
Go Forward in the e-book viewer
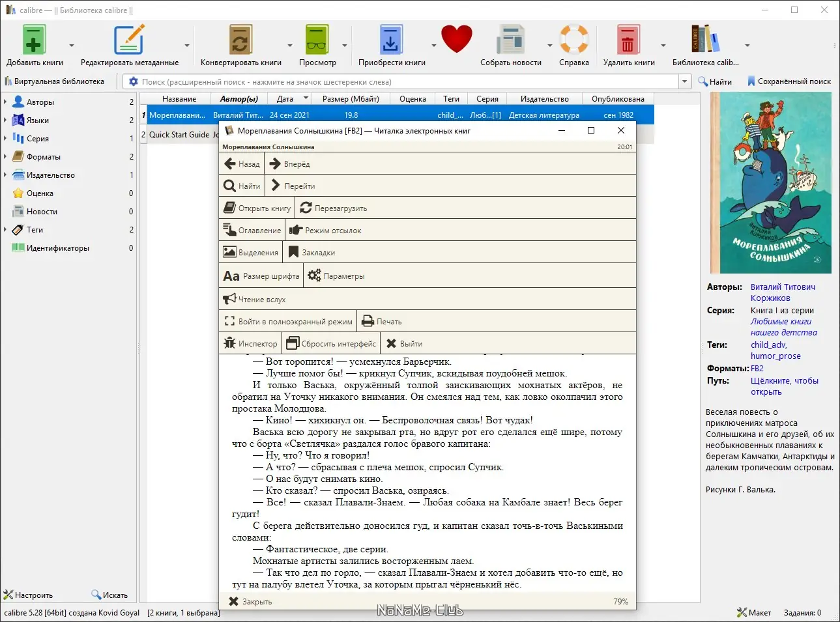click(x=290, y=164)
